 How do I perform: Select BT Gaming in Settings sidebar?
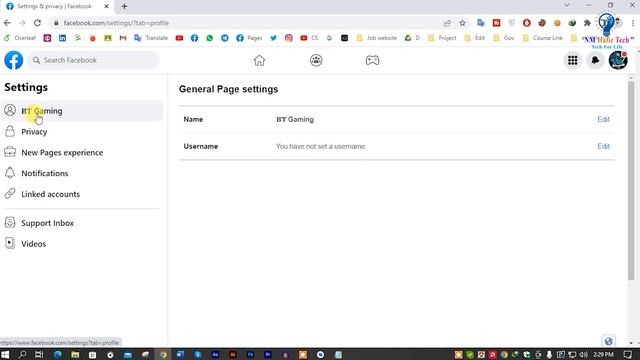tap(82, 111)
